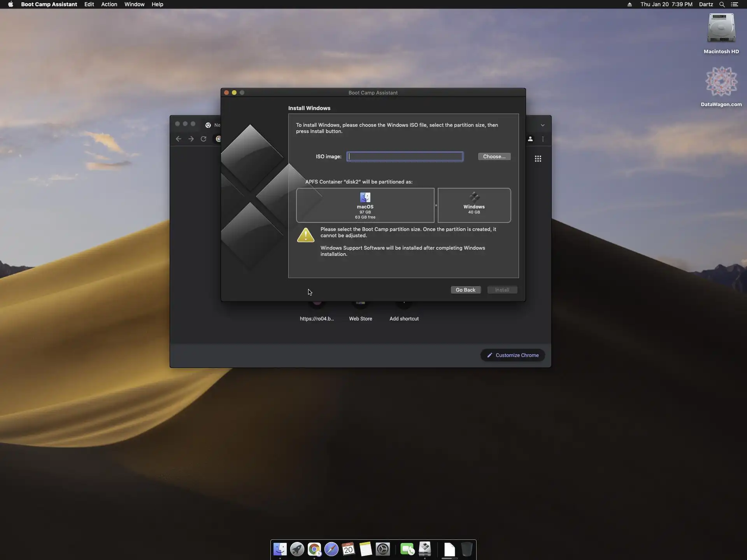
Task: Click Spotlight search in the menu bar
Action: coord(722,4)
